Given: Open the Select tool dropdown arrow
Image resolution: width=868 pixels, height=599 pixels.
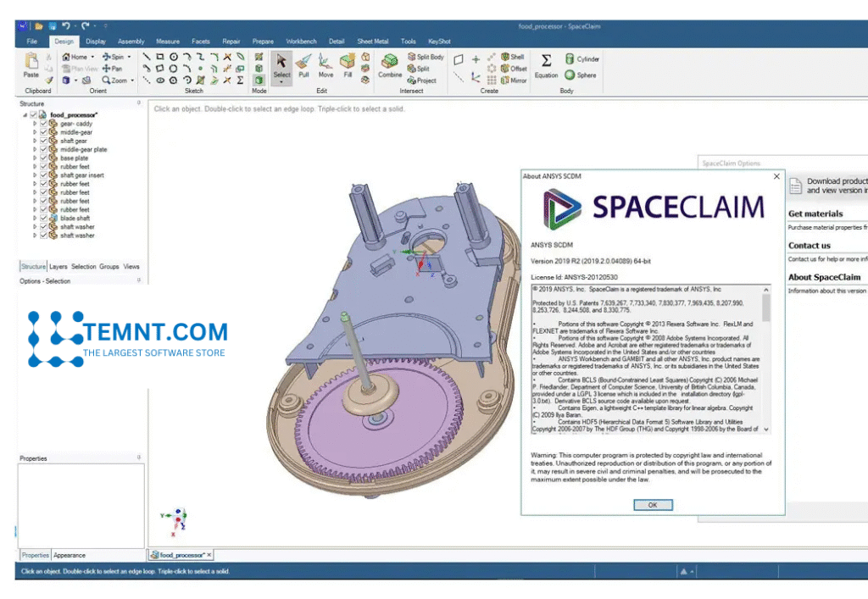Looking at the screenshot, I should tap(281, 82).
